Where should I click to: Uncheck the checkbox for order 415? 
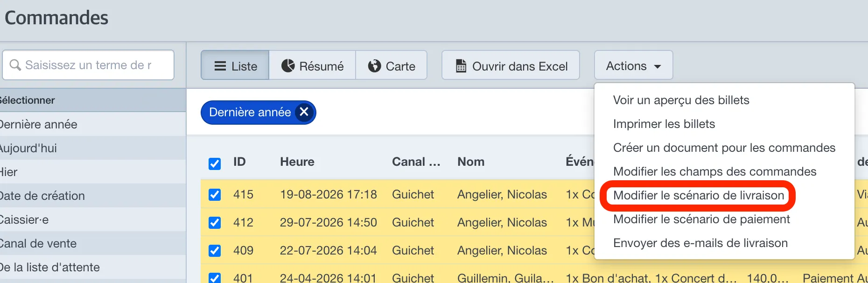click(215, 194)
